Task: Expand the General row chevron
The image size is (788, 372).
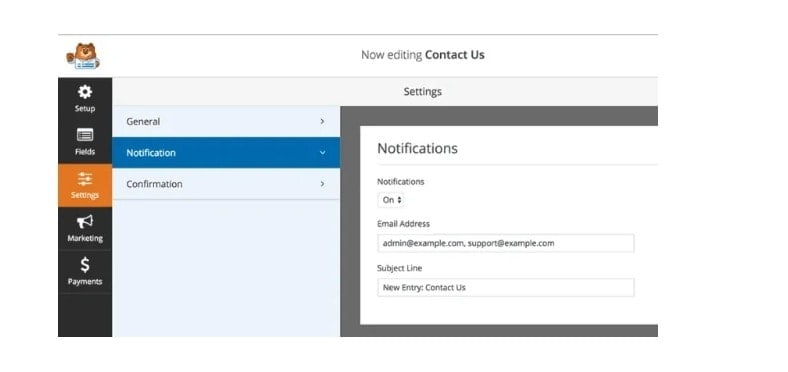Action: [322, 122]
